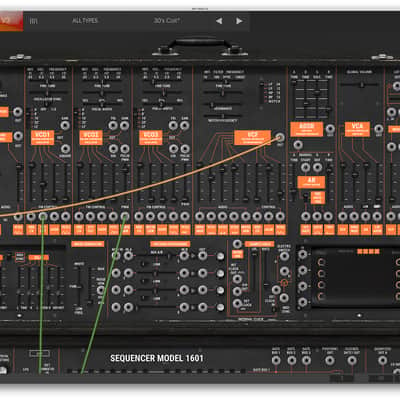Click orange button beside AR trigger switch
Viewport: 400px width, 400px height.
point(317,198)
